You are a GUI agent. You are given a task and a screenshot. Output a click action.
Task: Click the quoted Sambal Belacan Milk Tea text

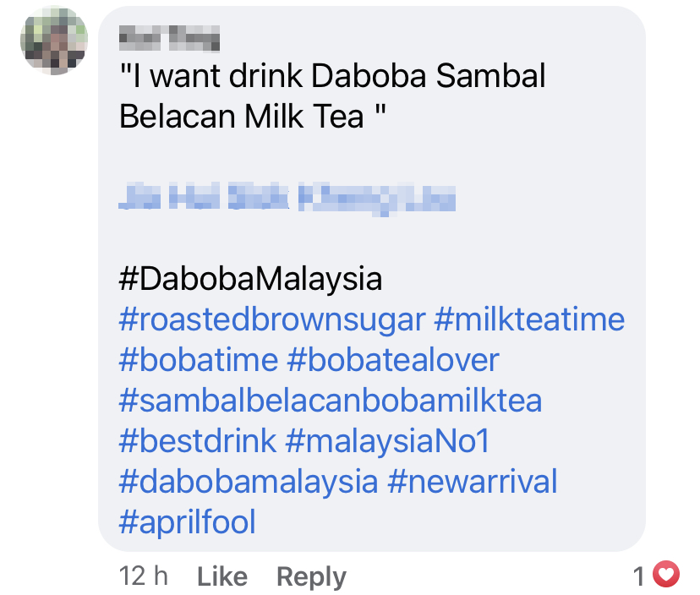(332, 96)
